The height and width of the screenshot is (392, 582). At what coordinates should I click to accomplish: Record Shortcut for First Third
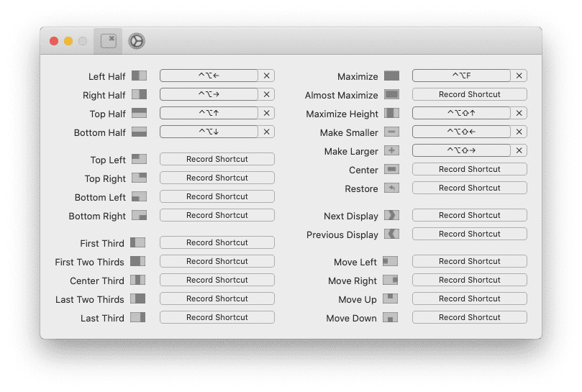click(217, 242)
